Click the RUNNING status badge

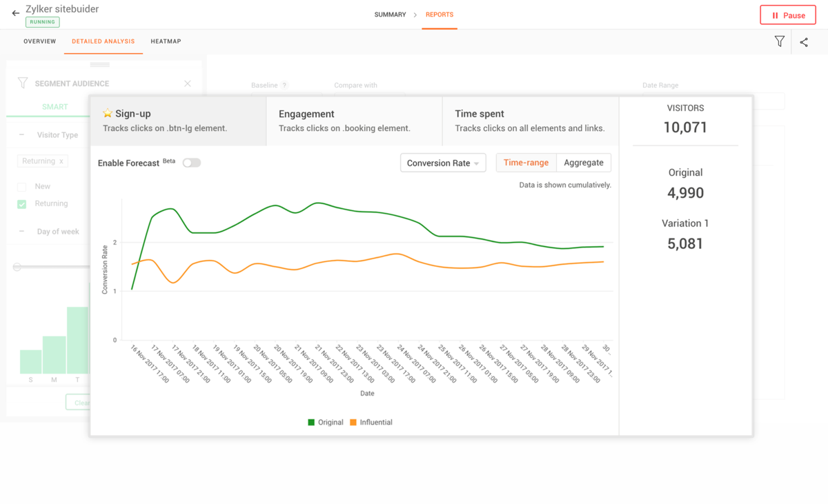pos(43,22)
